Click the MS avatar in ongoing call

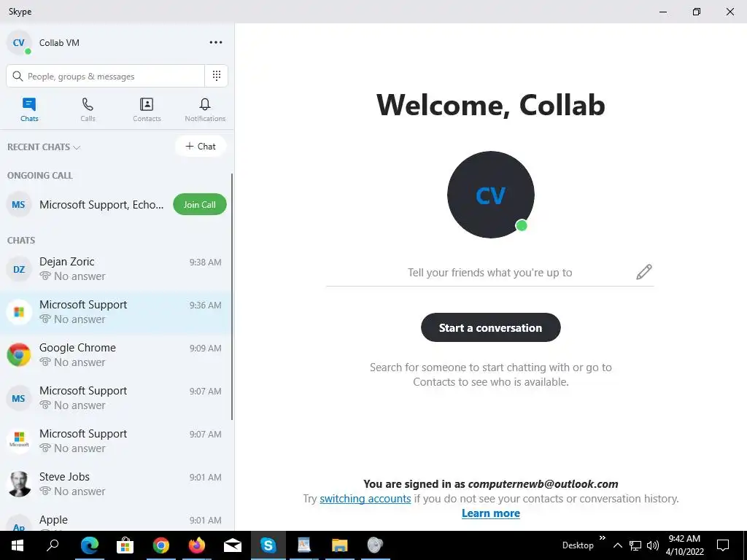click(18, 205)
